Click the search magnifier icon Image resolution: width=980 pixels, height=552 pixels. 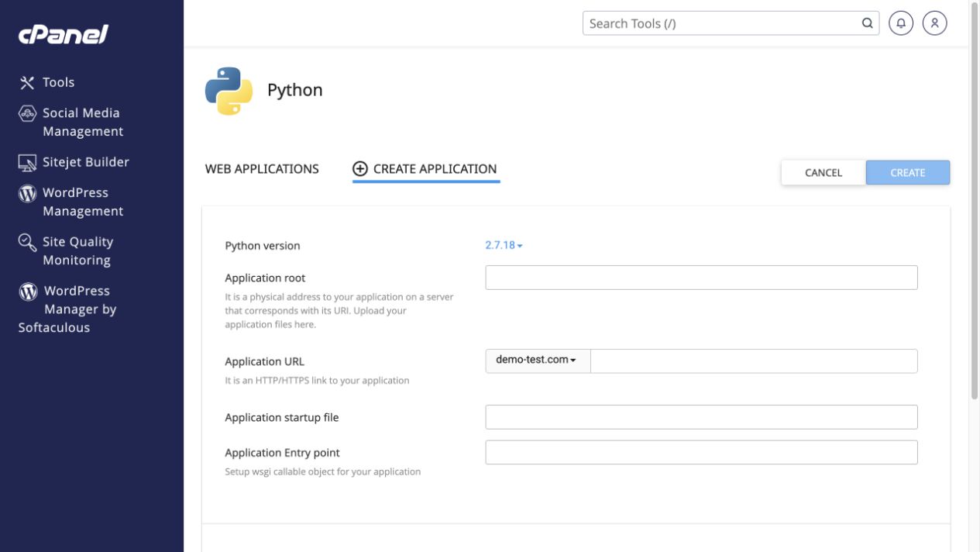867,23
